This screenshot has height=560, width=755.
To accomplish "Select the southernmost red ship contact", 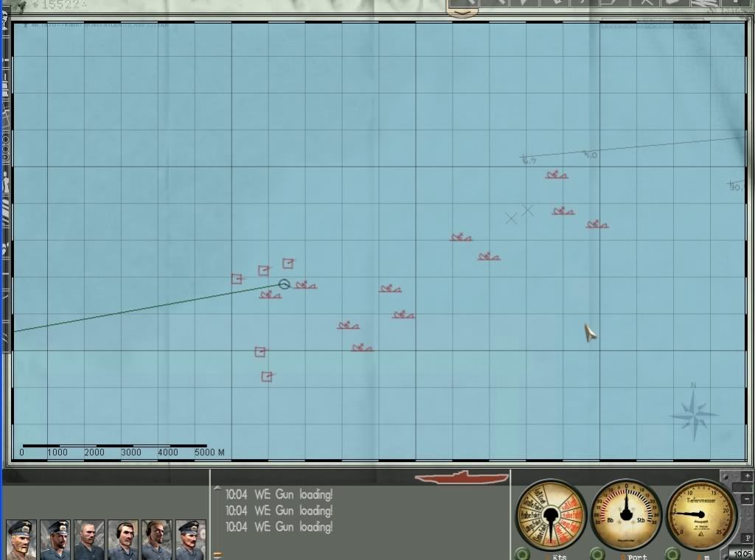I will 361,348.
